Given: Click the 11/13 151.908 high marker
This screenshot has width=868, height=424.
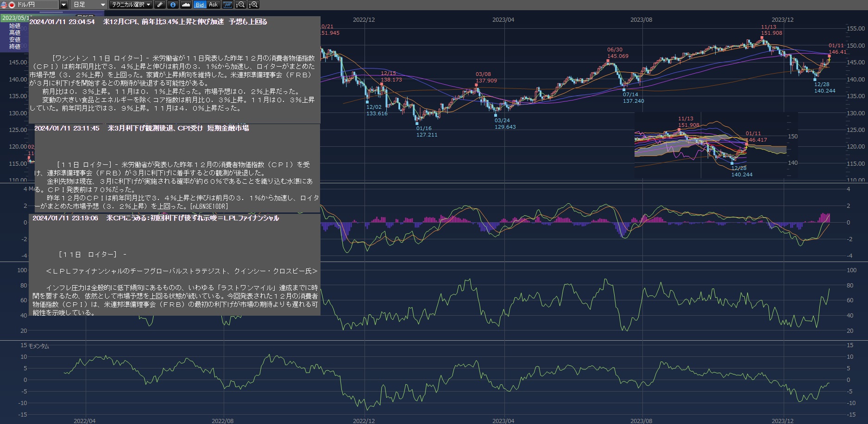Looking at the screenshot, I should coord(771,30).
